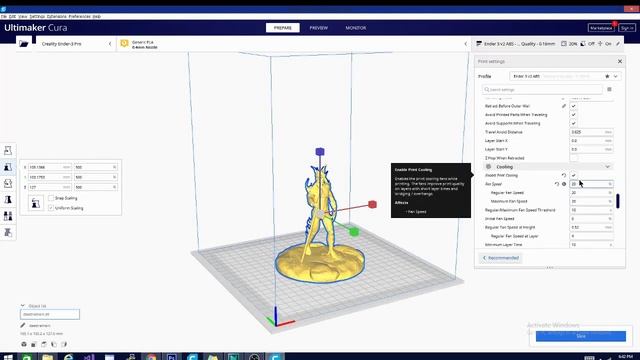Toggle Enable Print Cooling checkbox
The height and width of the screenshot is (360, 640).
[x=573, y=176]
